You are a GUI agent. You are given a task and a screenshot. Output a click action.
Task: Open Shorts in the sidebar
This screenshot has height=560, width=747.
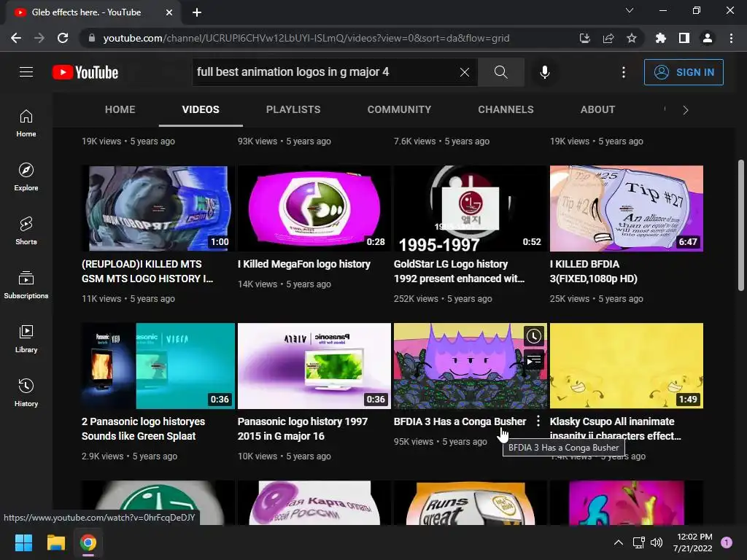pyautogui.click(x=26, y=231)
